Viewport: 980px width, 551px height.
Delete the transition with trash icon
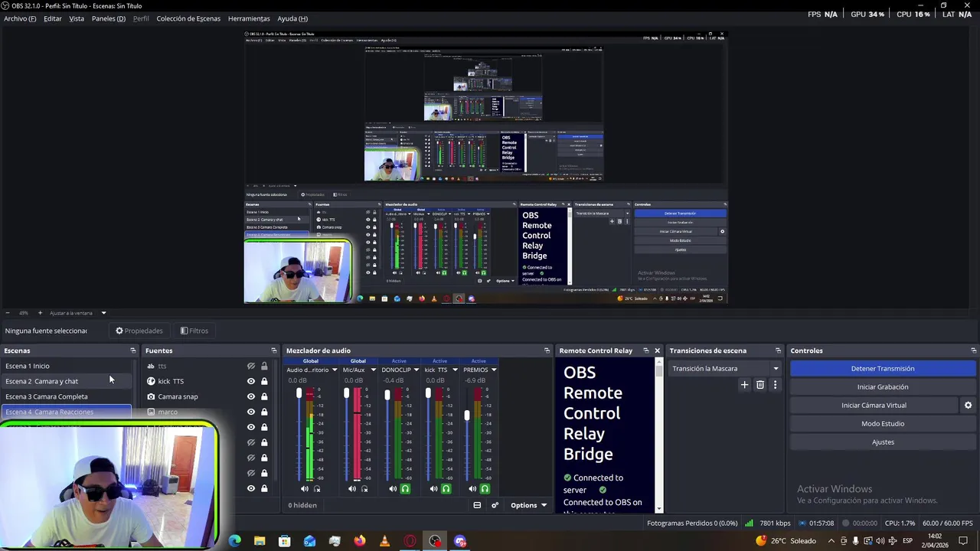760,385
